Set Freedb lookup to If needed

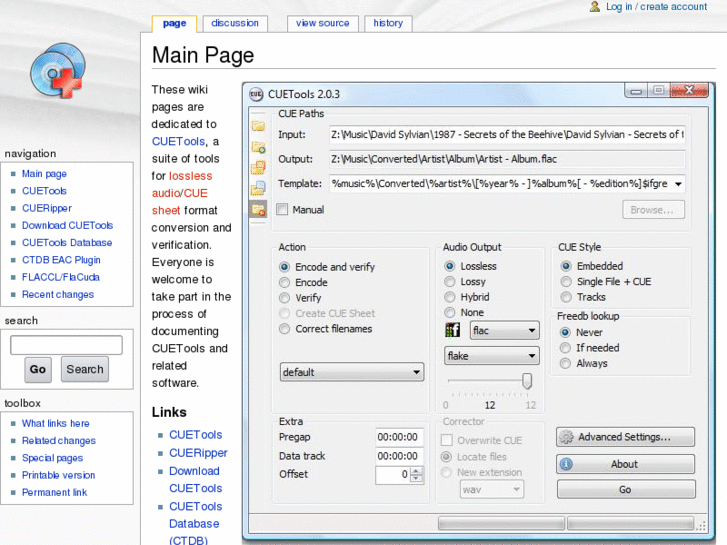tap(565, 348)
